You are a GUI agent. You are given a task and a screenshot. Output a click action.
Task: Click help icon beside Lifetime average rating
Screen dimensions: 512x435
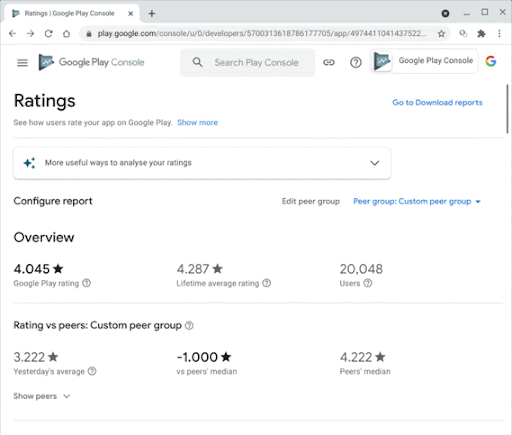[266, 283]
